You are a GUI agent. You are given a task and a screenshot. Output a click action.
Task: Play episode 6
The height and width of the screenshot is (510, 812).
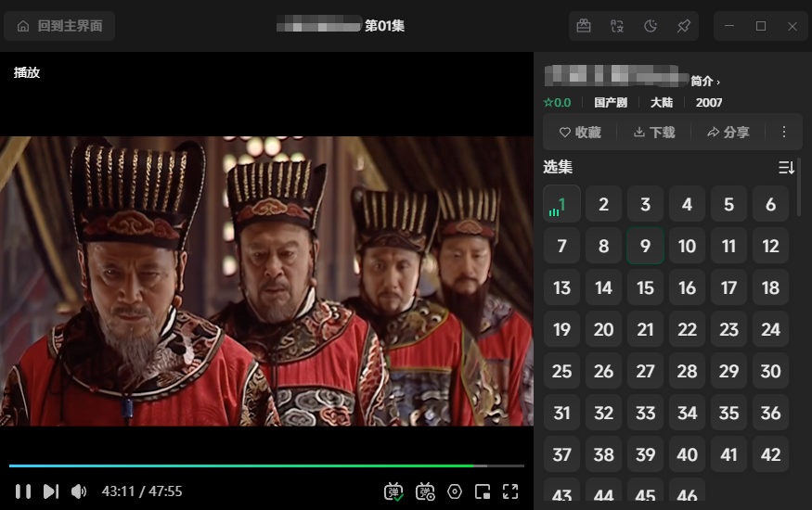pos(770,204)
